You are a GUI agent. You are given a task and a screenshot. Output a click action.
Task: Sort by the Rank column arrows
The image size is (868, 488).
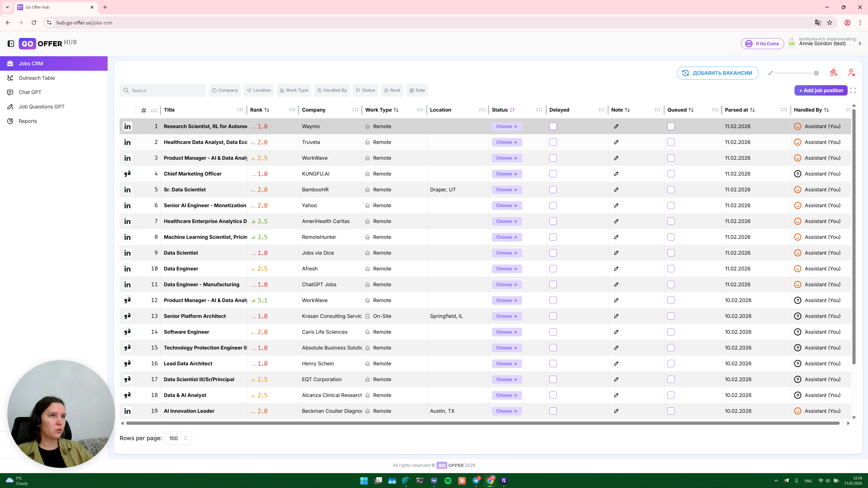pyautogui.click(x=267, y=110)
